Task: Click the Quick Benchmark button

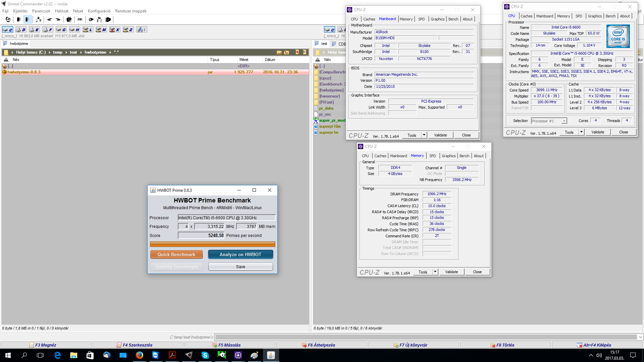Action: [x=176, y=254]
